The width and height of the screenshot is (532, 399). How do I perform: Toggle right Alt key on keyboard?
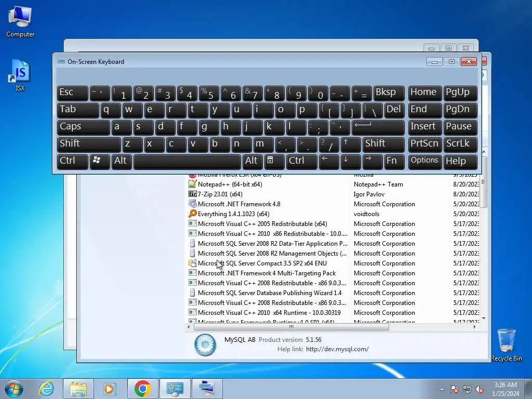[252, 162]
